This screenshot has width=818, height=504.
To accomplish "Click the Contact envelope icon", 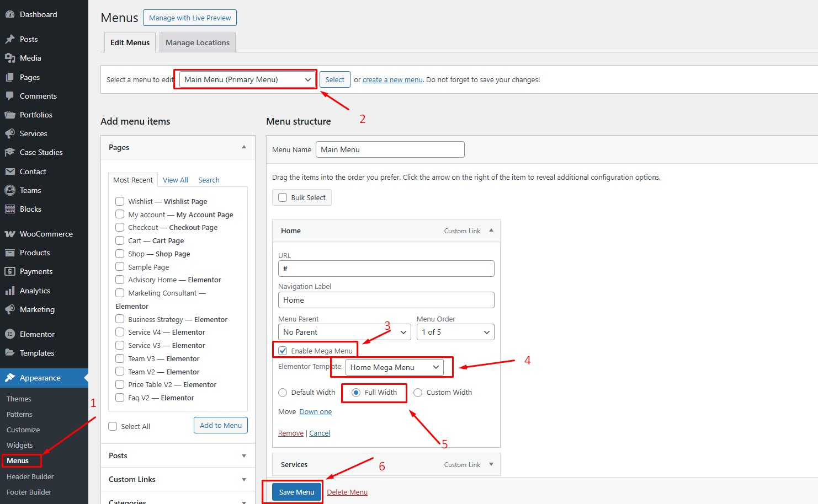I will point(10,171).
